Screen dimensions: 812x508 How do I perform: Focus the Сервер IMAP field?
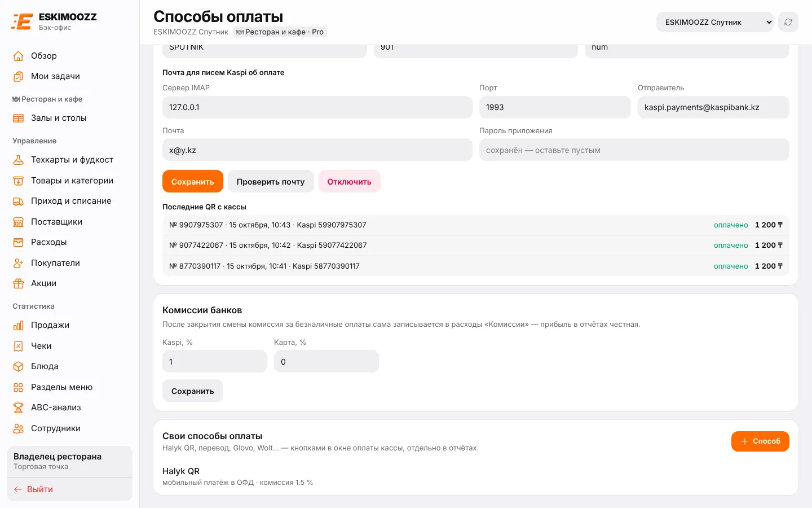click(x=317, y=107)
